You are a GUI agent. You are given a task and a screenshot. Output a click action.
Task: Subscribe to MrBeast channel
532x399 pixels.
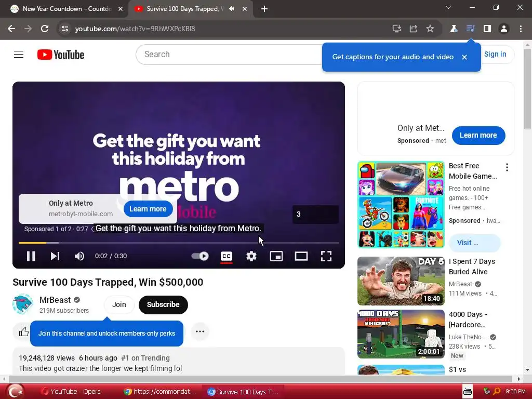pyautogui.click(x=163, y=304)
